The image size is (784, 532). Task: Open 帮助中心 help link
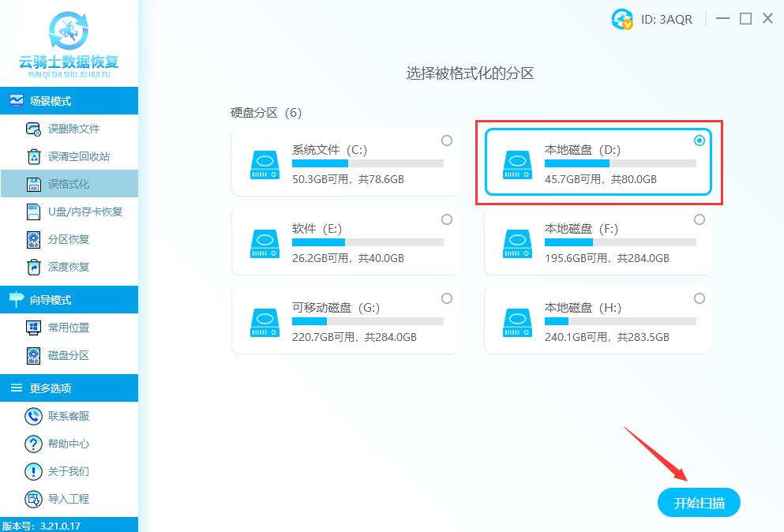pos(69,444)
